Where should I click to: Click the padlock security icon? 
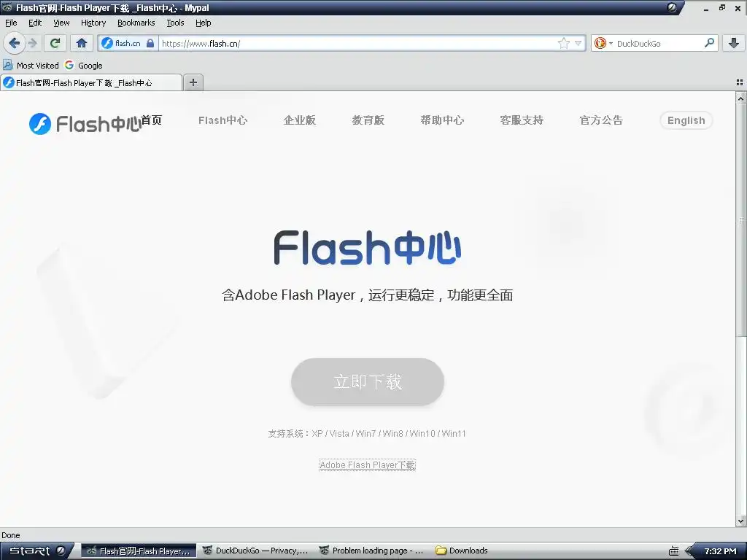(150, 43)
